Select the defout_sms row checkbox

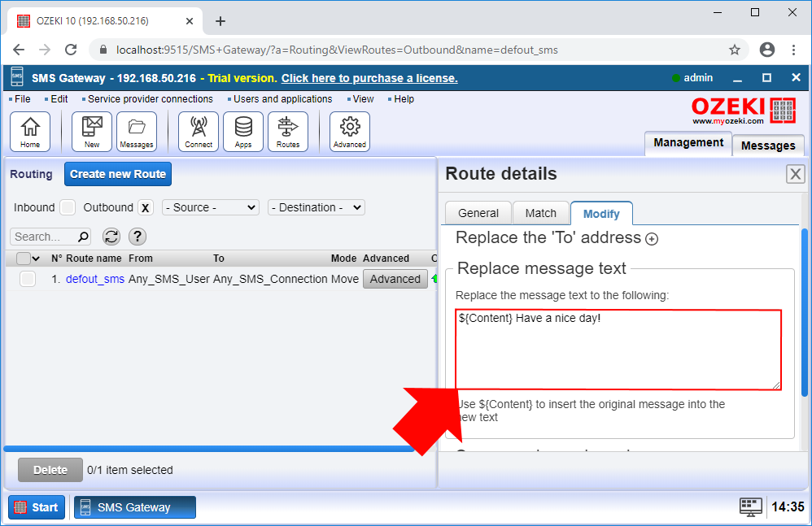(x=28, y=279)
